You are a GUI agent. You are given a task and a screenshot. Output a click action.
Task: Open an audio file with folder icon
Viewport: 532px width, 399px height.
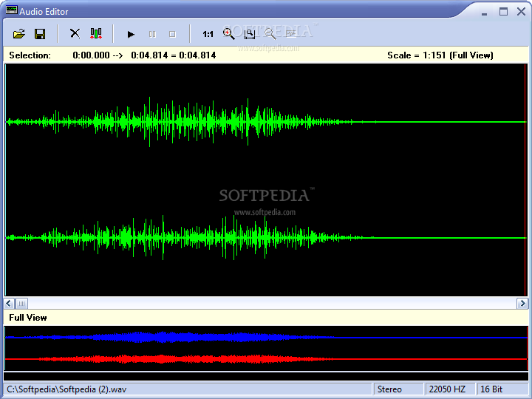19,34
